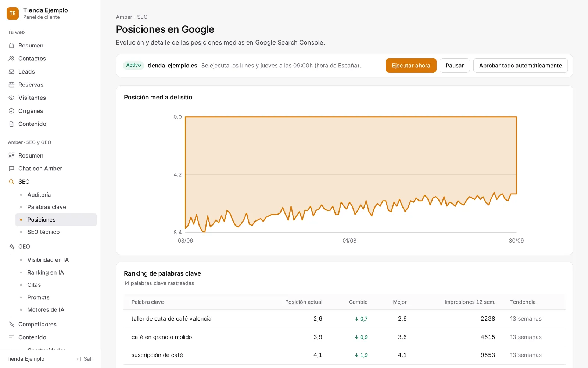This screenshot has height=368, width=588.
Task: Select Posiciones in the SEO submenu
Action: point(56,220)
